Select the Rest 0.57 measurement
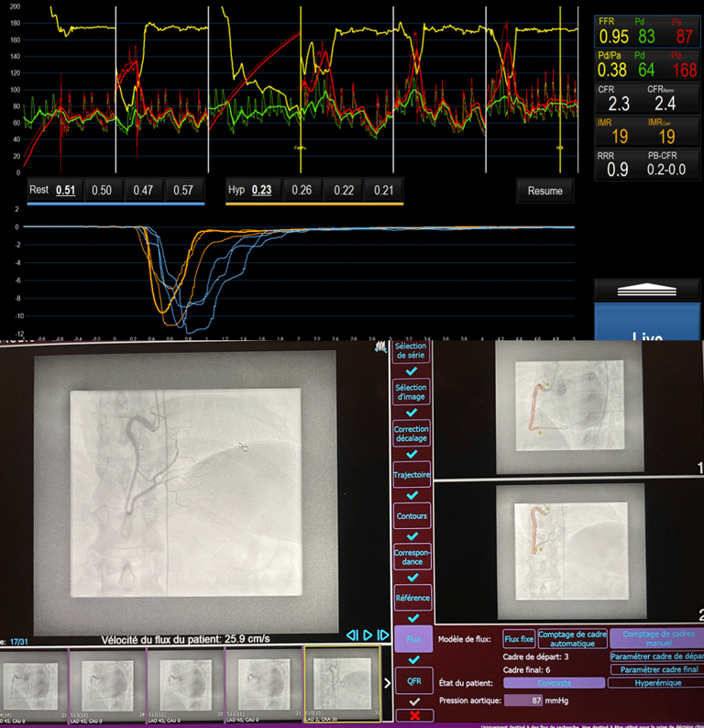This screenshot has width=704, height=728. coord(183,190)
